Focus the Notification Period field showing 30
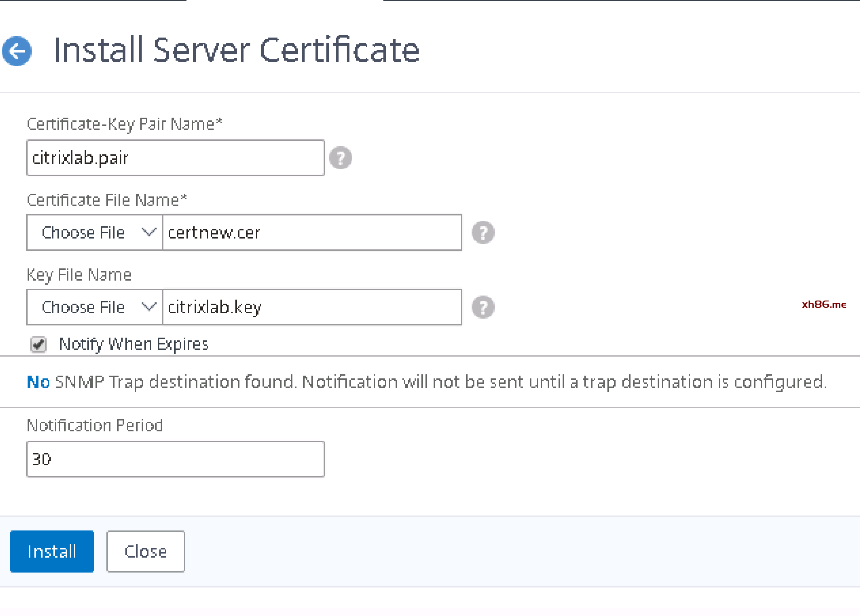Screen dimensions: 860x616 point(176,459)
